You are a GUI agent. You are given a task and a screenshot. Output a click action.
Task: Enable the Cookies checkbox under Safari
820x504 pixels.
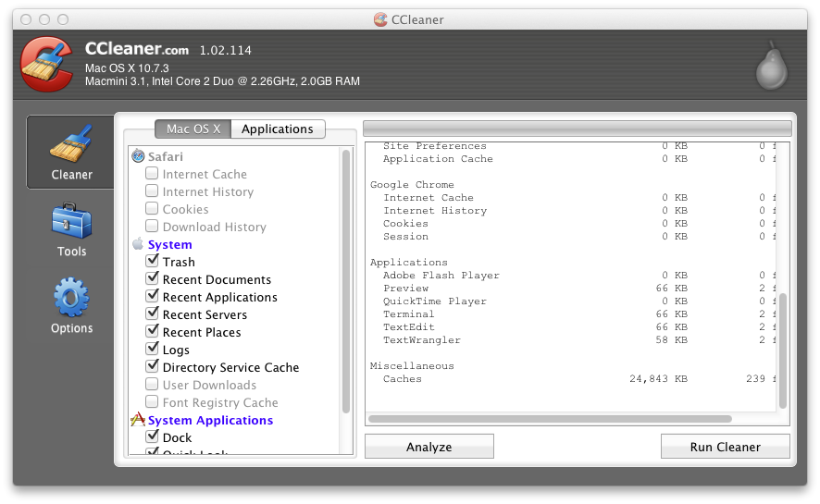pos(152,208)
